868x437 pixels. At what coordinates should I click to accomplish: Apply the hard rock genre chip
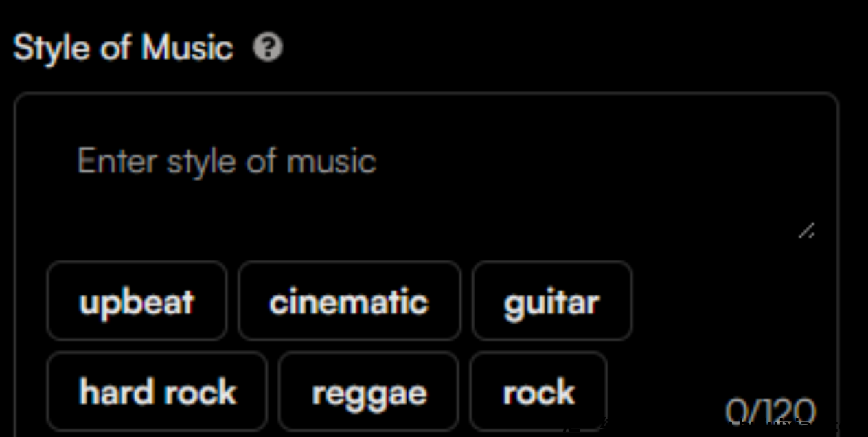pyautogui.click(x=157, y=392)
